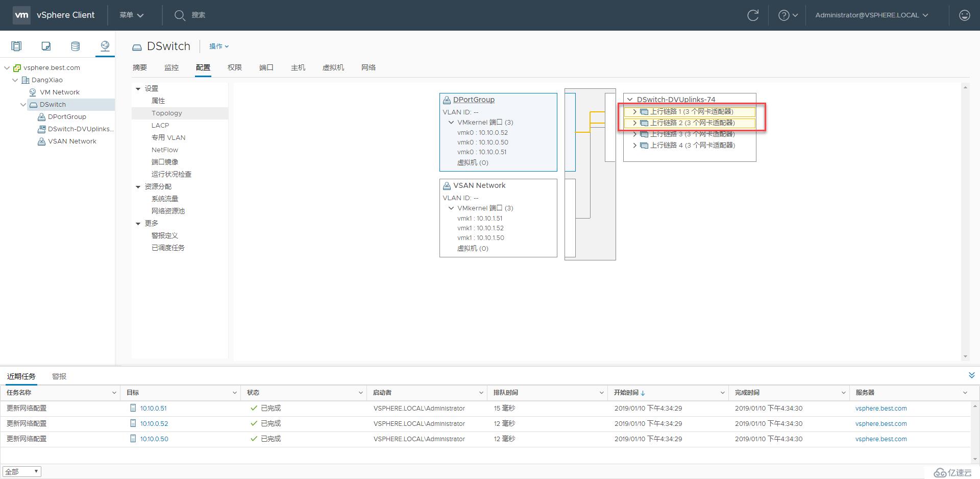
Task: Open the Hosts and Clusters inventory view icon
Action: coord(16,46)
